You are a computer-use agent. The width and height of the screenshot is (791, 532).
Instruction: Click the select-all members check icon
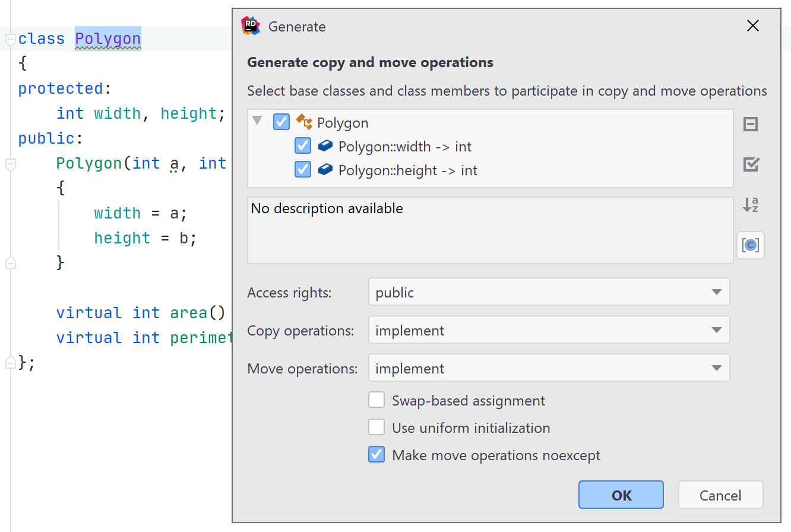pos(751,164)
